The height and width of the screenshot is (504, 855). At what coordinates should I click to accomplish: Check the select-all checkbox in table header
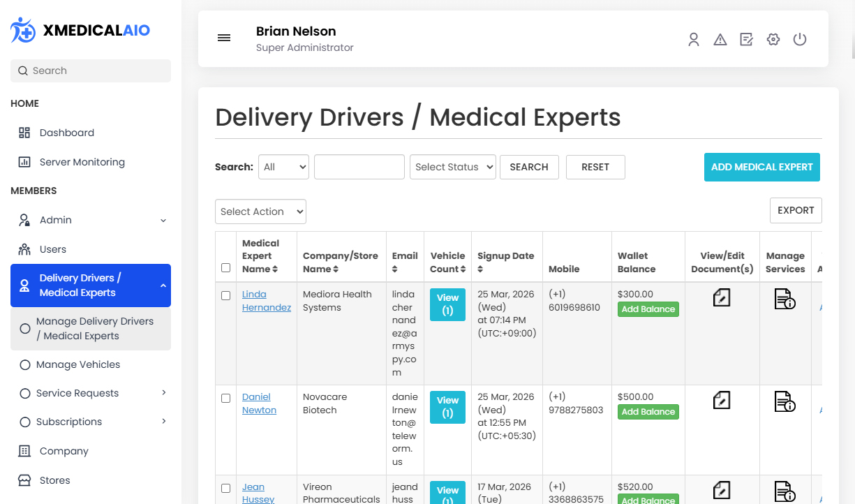(x=225, y=267)
